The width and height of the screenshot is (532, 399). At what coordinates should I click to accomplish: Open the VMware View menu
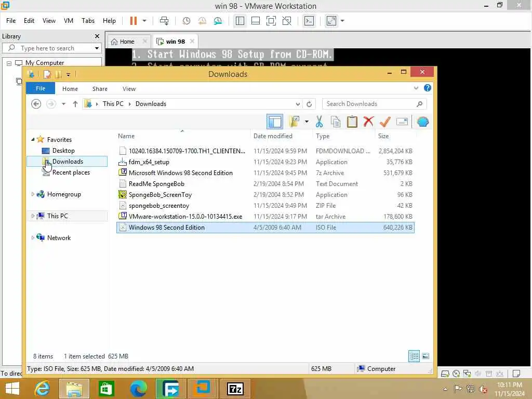[x=49, y=21]
